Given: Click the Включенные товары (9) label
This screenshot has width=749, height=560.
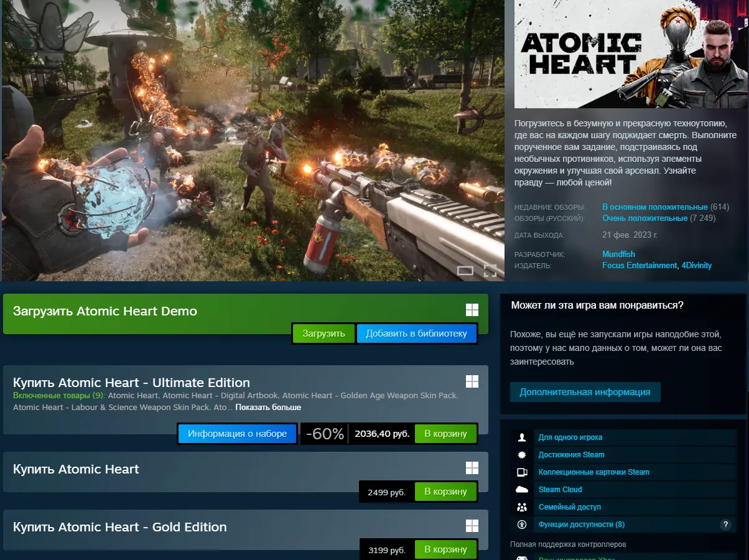Looking at the screenshot, I should point(60,395).
